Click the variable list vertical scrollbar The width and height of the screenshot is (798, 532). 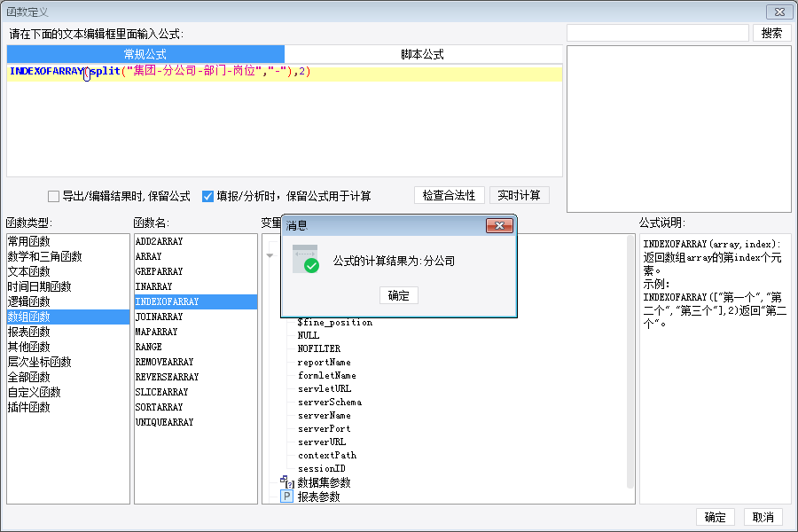pyautogui.click(x=630, y=362)
